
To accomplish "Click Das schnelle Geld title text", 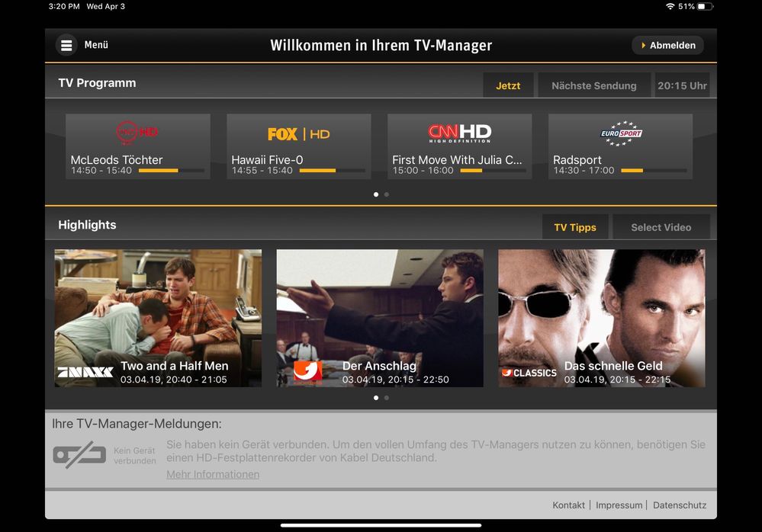I will [613, 366].
